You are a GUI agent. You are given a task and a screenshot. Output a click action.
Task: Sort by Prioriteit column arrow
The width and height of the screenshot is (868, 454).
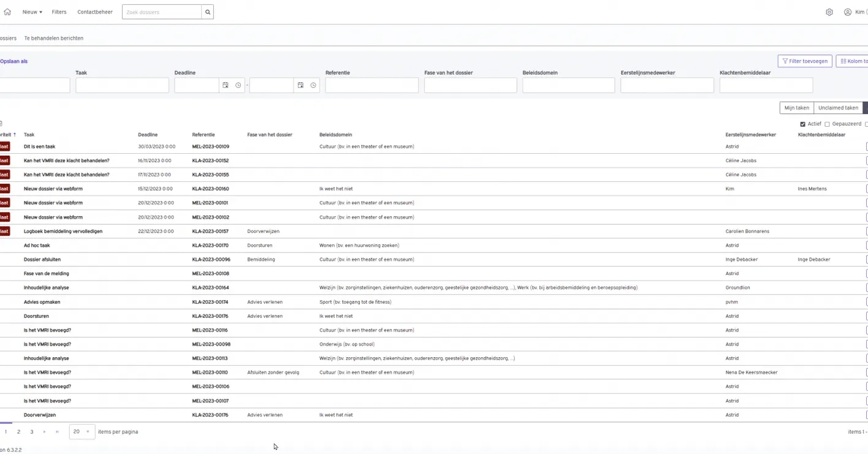(15, 135)
